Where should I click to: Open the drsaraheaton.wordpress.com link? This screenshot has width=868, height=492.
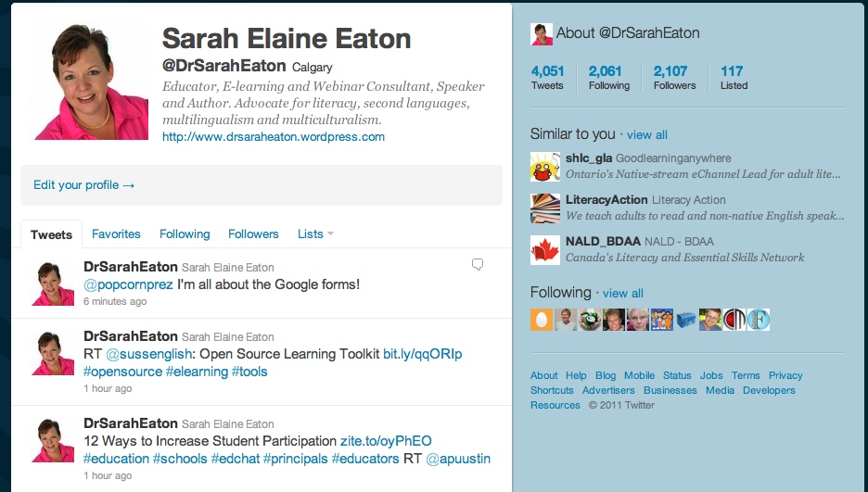[x=273, y=137]
